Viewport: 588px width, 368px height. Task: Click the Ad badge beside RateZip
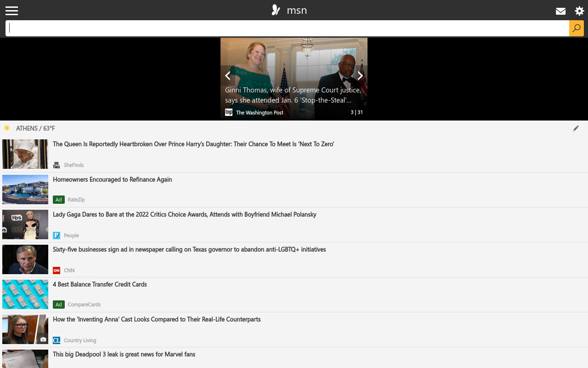[x=58, y=200]
